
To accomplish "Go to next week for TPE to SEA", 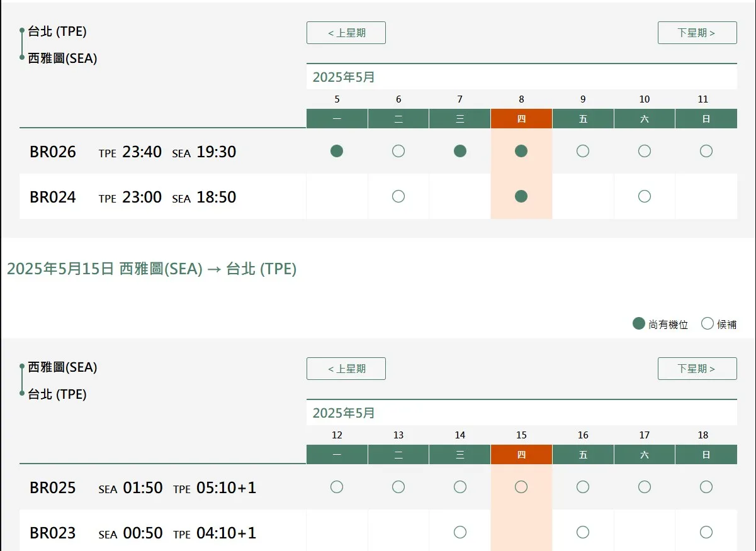I will (x=697, y=33).
